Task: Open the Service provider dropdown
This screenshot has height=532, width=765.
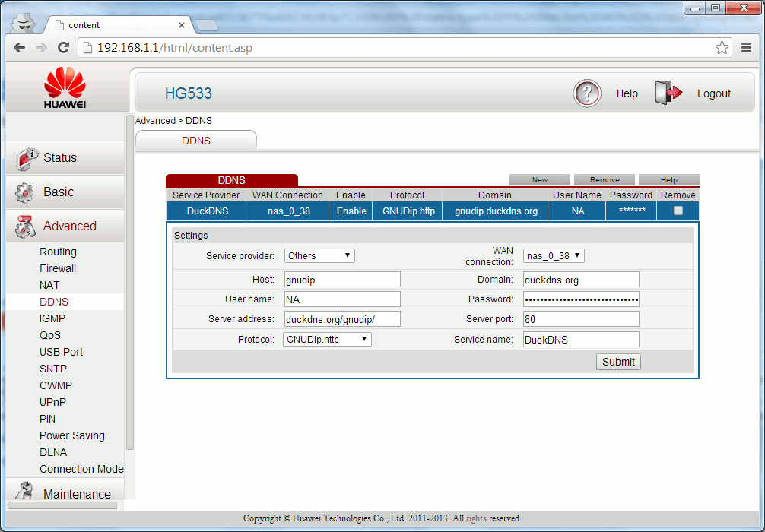Action: click(x=319, y=256)
